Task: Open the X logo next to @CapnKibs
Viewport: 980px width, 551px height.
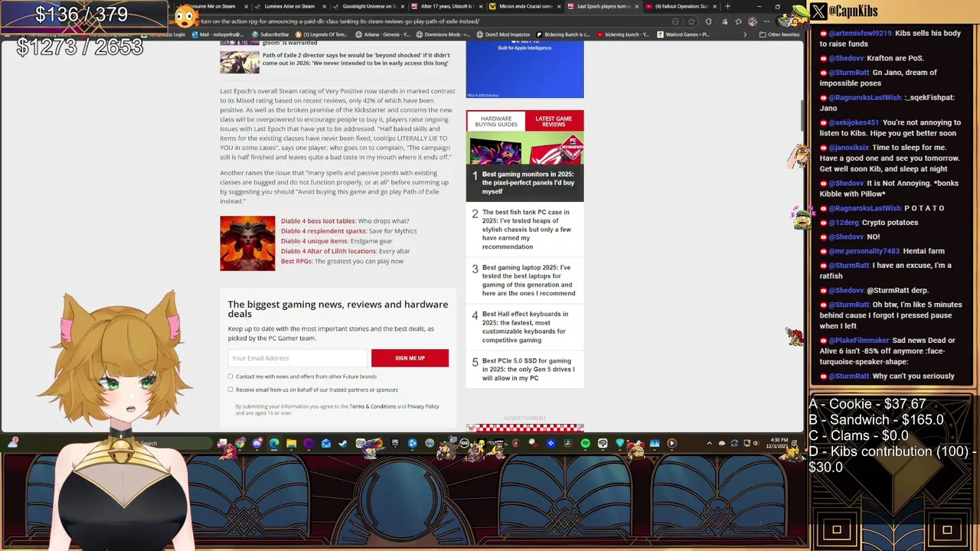Action: coord(819,11)
